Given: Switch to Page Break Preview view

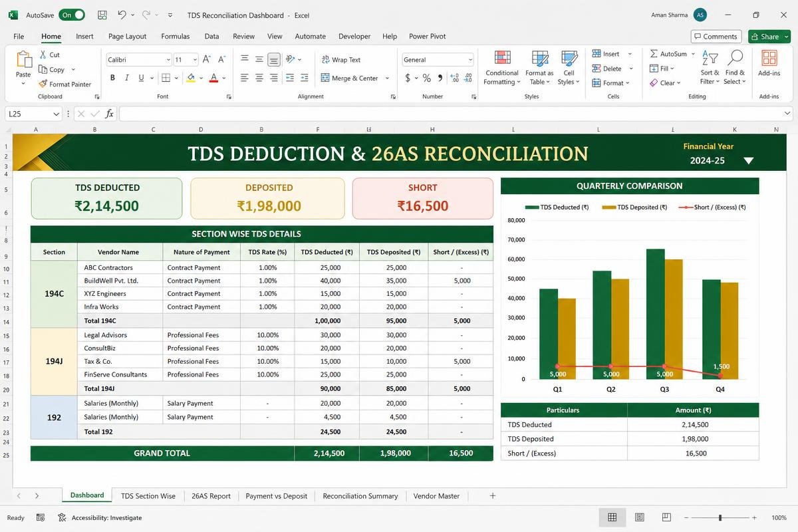Looking at the screenshot, I should pyautogui.click(x=666, y=517).
